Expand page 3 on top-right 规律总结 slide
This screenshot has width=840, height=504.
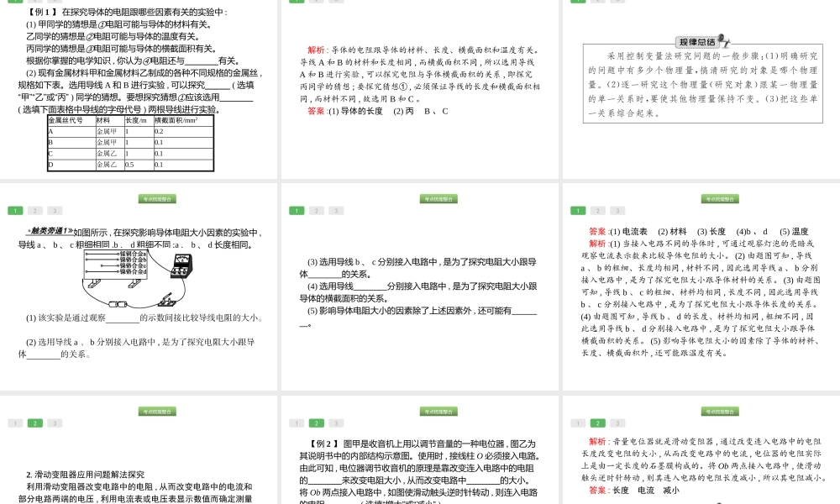coord(619,3)
